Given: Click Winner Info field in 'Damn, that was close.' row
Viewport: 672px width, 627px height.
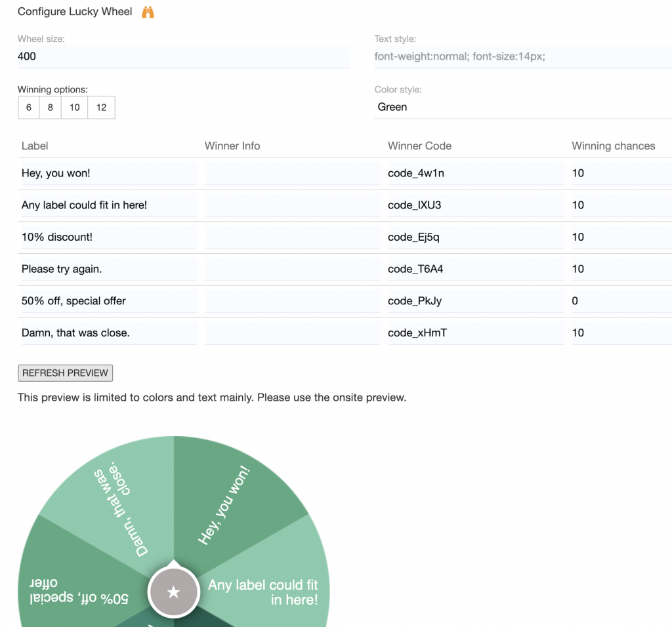Looking at the screenshot, I should (292, 333).
